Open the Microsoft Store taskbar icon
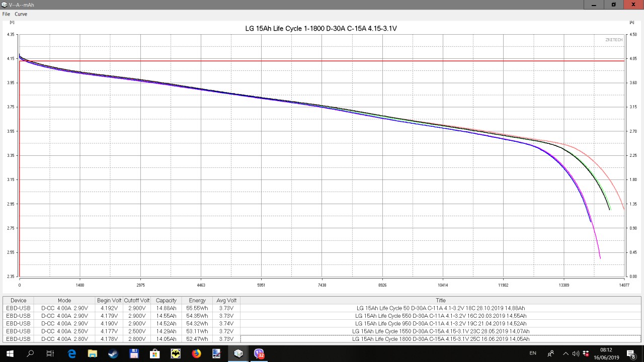Viewport: 644px width, 362px height. [154, 353]
